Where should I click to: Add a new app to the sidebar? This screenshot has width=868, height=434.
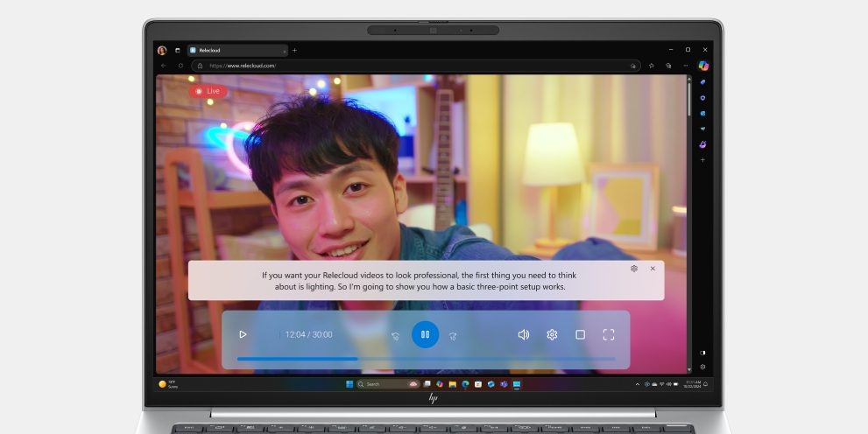[x=703, y=160]
